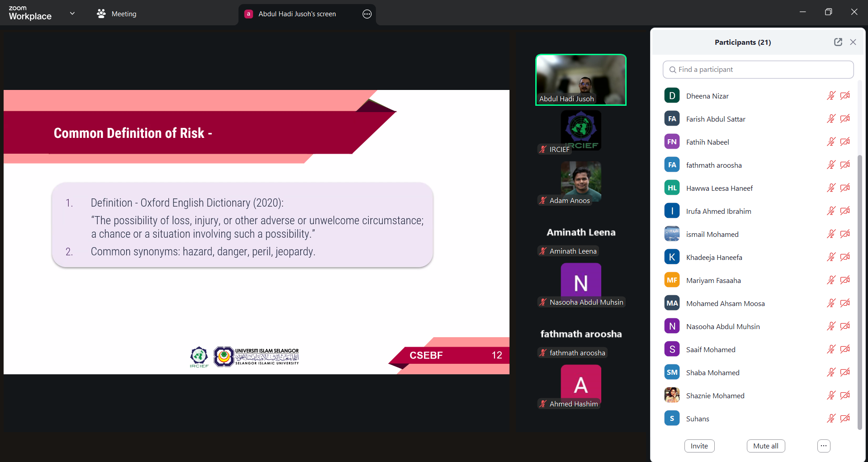Click Shaznie Mohamed's profile avatar
Screen dimensions: 868x462
pos(672,396)
